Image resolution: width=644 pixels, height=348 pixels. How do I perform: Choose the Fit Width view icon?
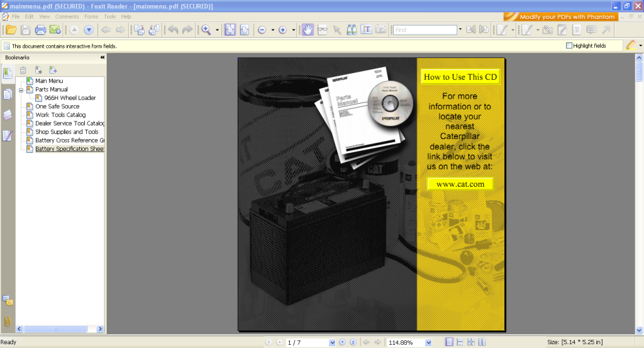click(245, 30)
